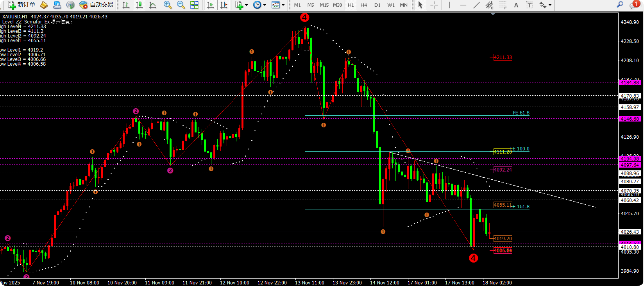
Task: Switch to the M30 timeframe
Action: (x=337, y=5)
